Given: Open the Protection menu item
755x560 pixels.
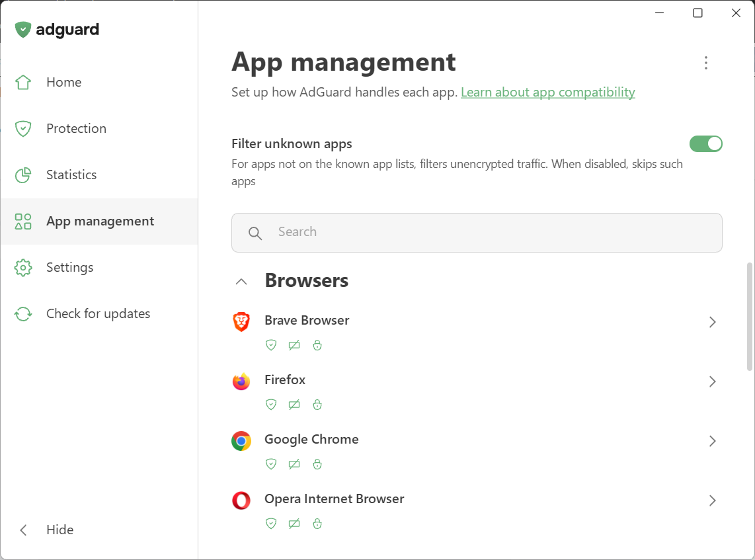Looking at the screenshot, I should 99,128.
